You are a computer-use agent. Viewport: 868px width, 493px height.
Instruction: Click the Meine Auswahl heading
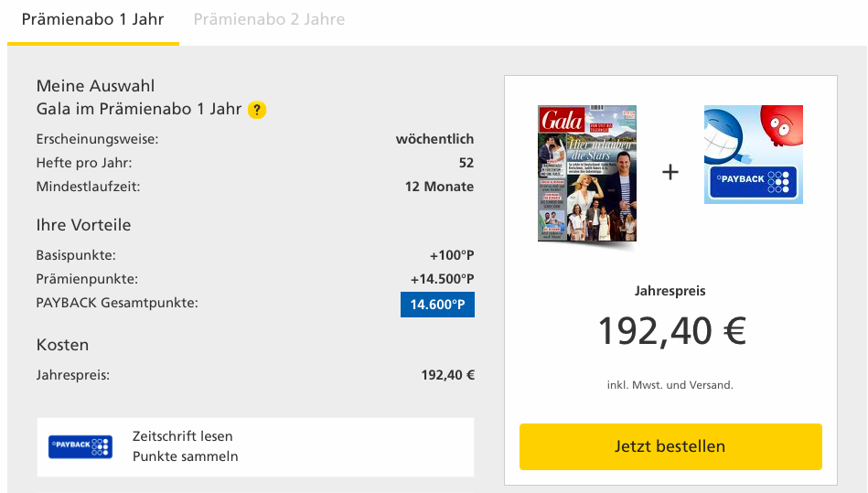tap(95, 86)
